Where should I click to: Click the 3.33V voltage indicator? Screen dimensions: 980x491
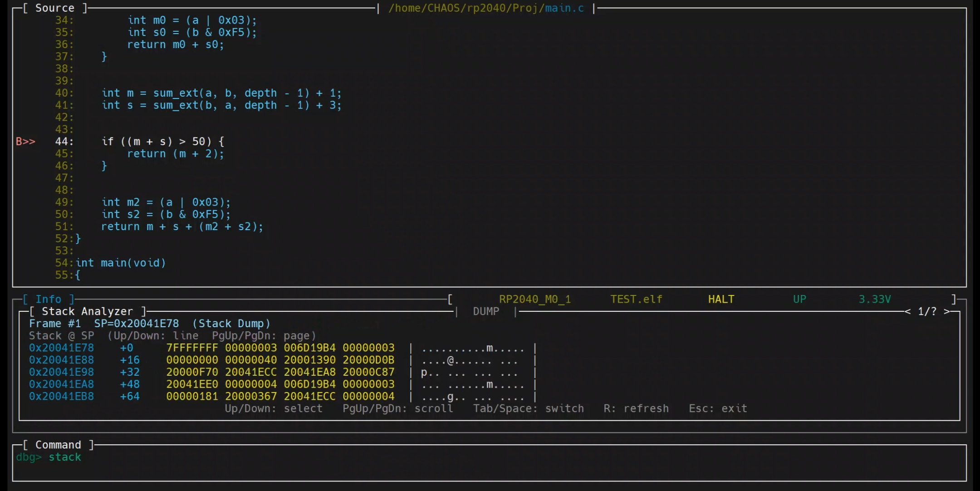tap(874, 300)
